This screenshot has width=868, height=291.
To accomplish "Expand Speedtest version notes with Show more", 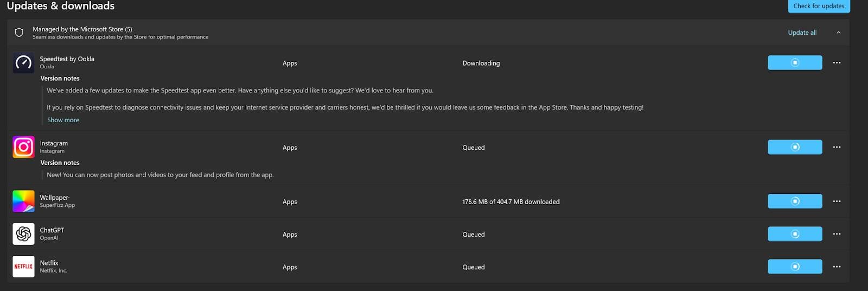I will pos(63,120).
